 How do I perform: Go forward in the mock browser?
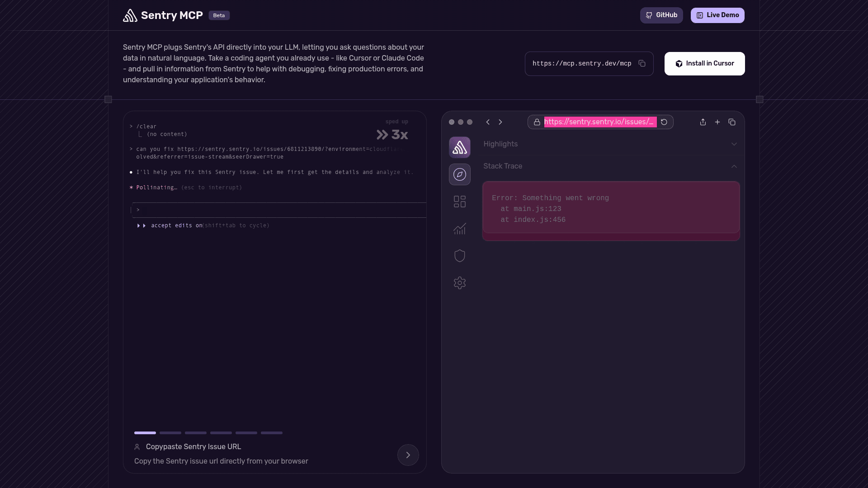(x=500, y=122)
